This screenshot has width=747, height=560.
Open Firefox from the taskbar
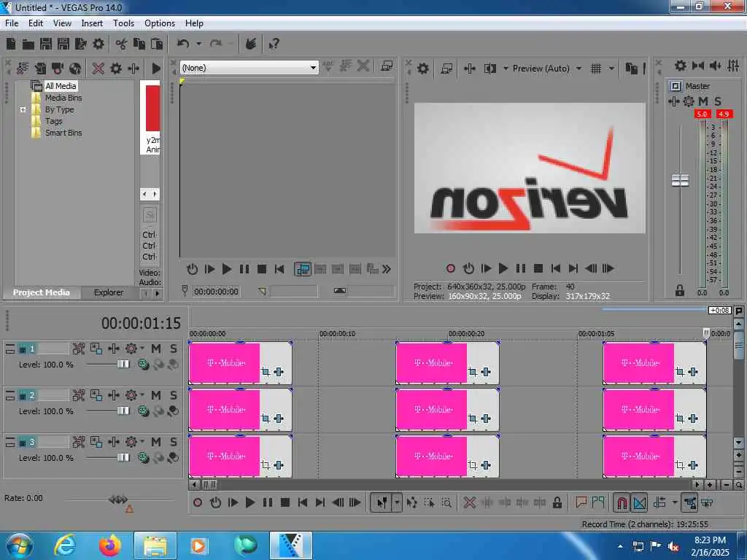coord(110,546)
